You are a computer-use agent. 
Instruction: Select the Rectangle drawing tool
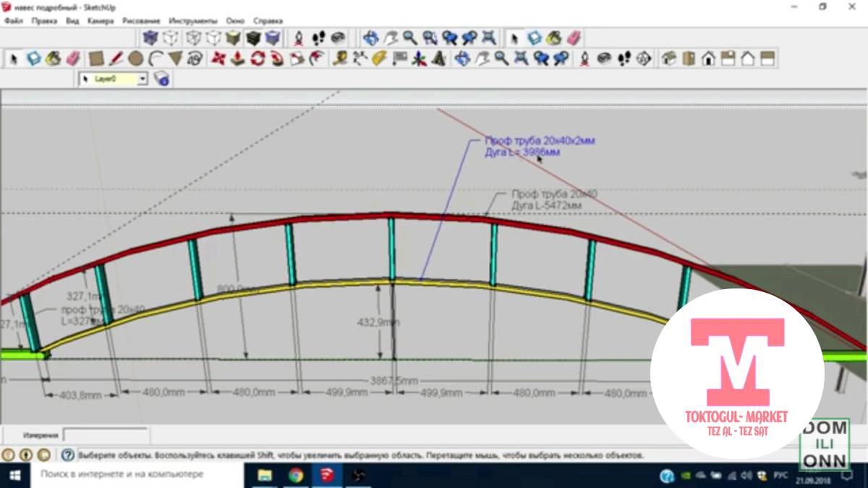[95, 59]
